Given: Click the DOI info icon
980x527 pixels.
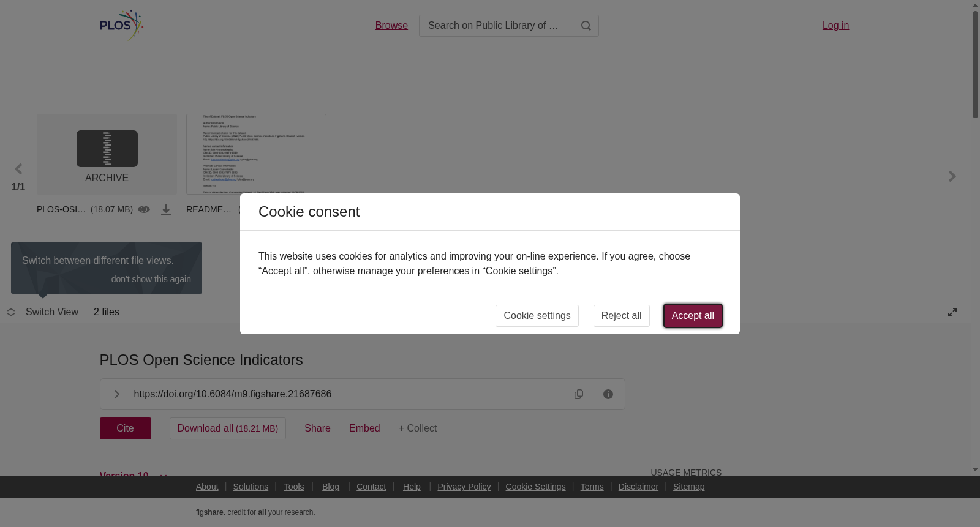Looking at the screenshot, I should pyautogui.click(x=608, y=394).
